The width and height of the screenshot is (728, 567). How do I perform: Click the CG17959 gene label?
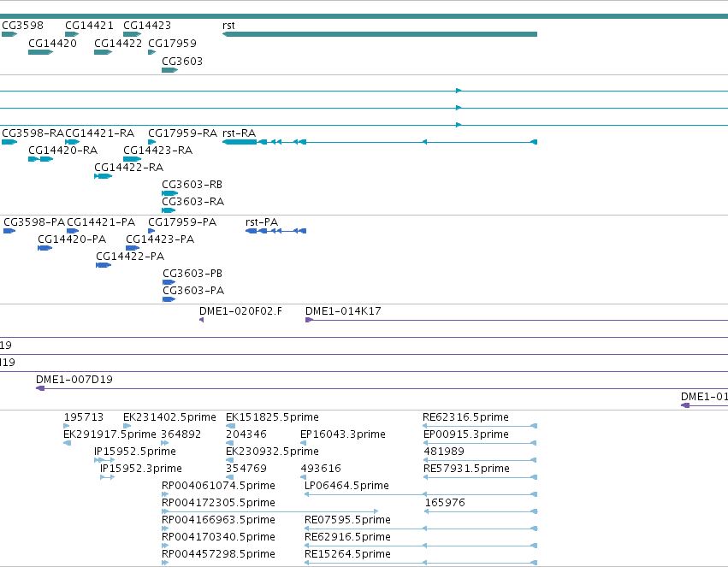pos(172,44)
